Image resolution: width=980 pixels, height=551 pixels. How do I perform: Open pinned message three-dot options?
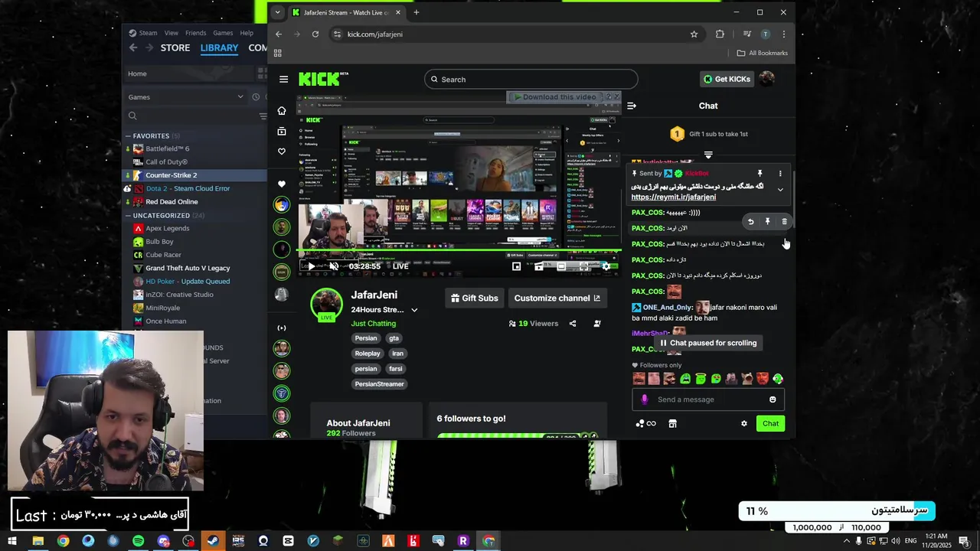[x=780, y=174]
